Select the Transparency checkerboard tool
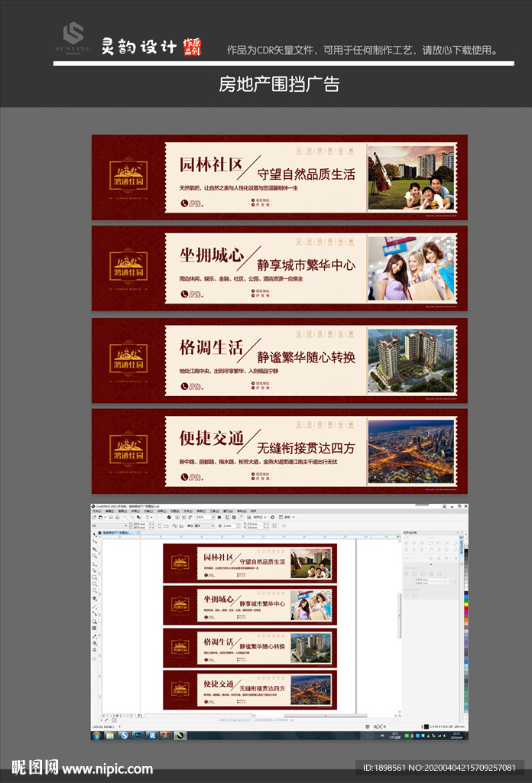Viewport: 532px width, 783px height. point(94,629)
